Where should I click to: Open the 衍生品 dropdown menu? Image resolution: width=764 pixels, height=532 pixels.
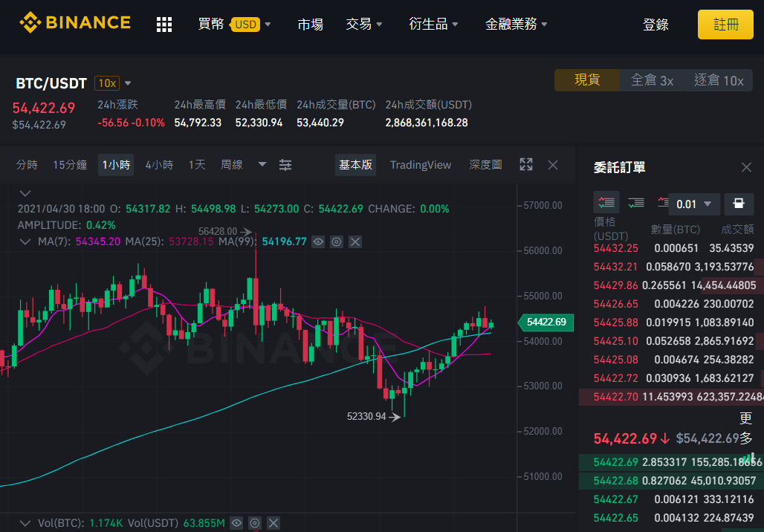[x=433, y=24]
